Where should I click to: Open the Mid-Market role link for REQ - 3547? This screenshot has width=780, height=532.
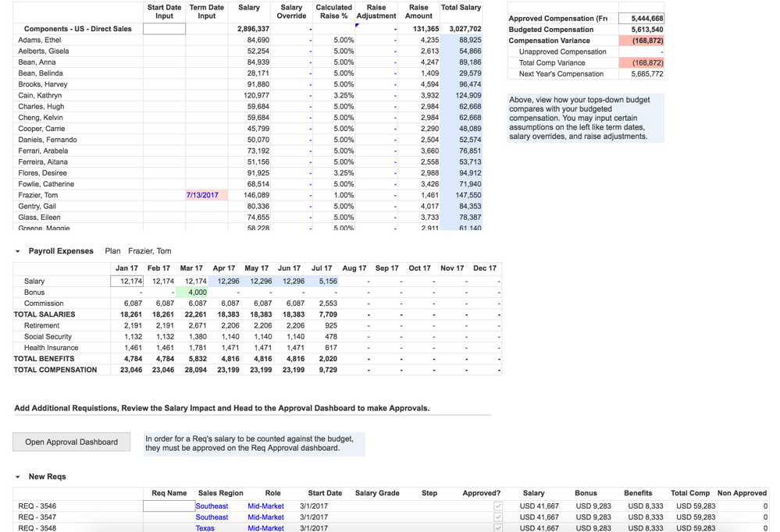[x=265, y=517]
